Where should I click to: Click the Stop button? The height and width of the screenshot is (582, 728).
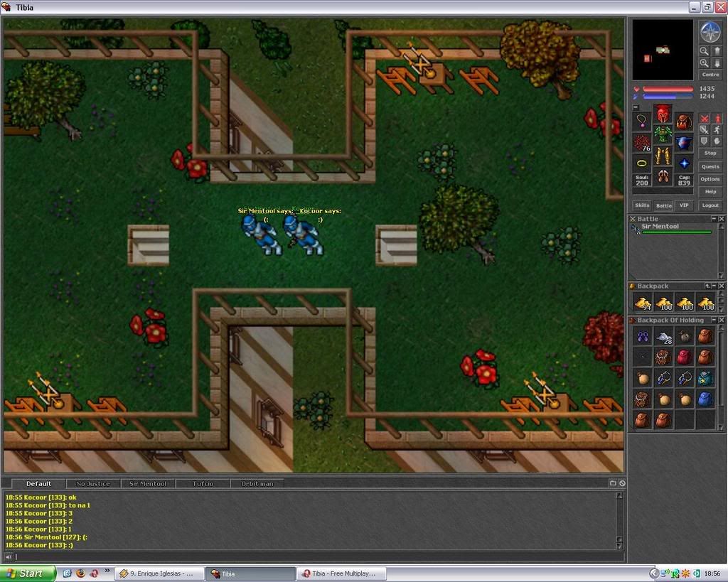pos(710,153)
